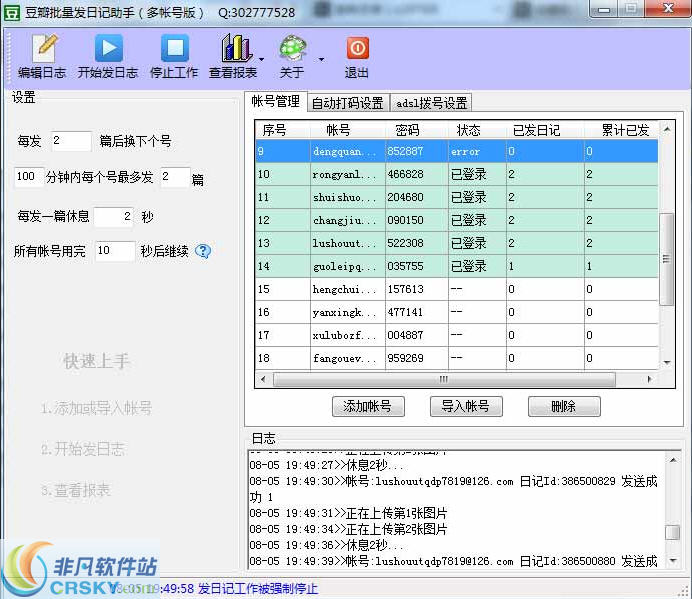Focus the 最多发 max posts input field

pyautogui.click(x=175, y=177)
